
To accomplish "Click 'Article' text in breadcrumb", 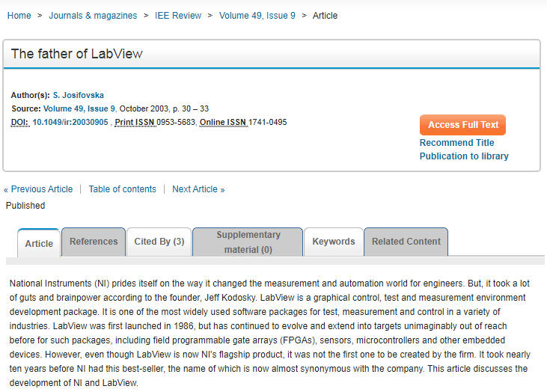I will pyautogui.click(x=325, y=16).
